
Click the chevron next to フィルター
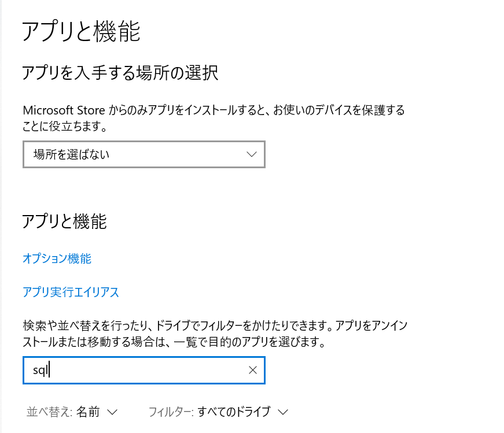283,412
